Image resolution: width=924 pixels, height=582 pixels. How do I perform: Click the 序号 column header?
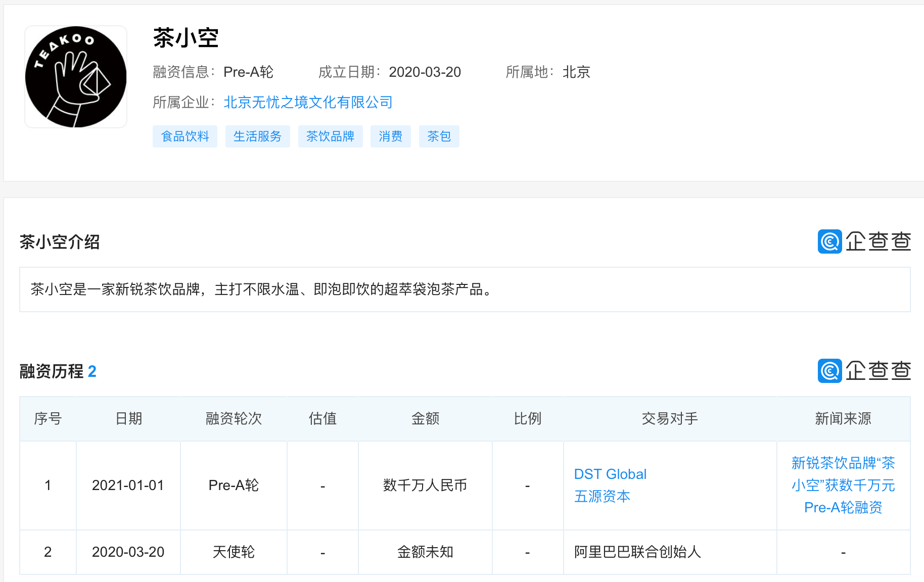(48, 419)
